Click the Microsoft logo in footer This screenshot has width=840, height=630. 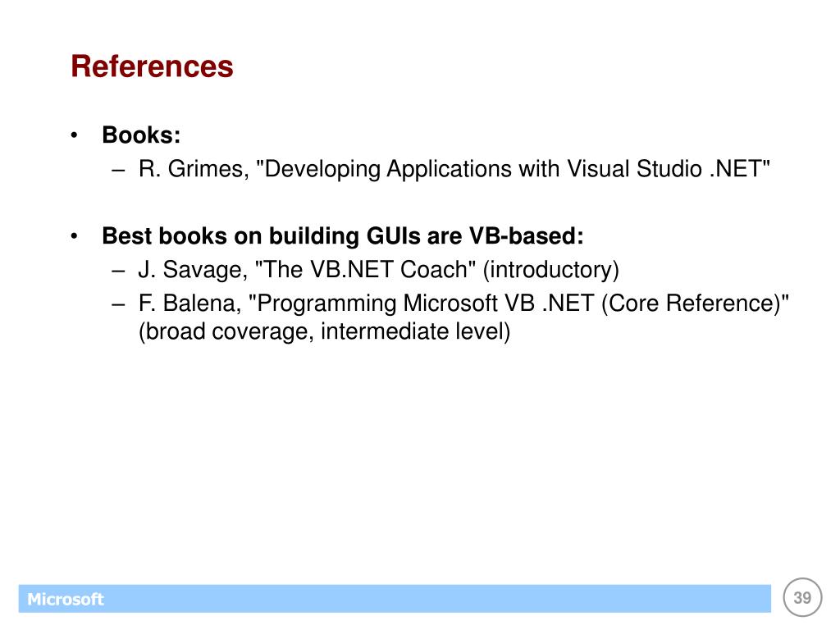(x=66, y=599)
